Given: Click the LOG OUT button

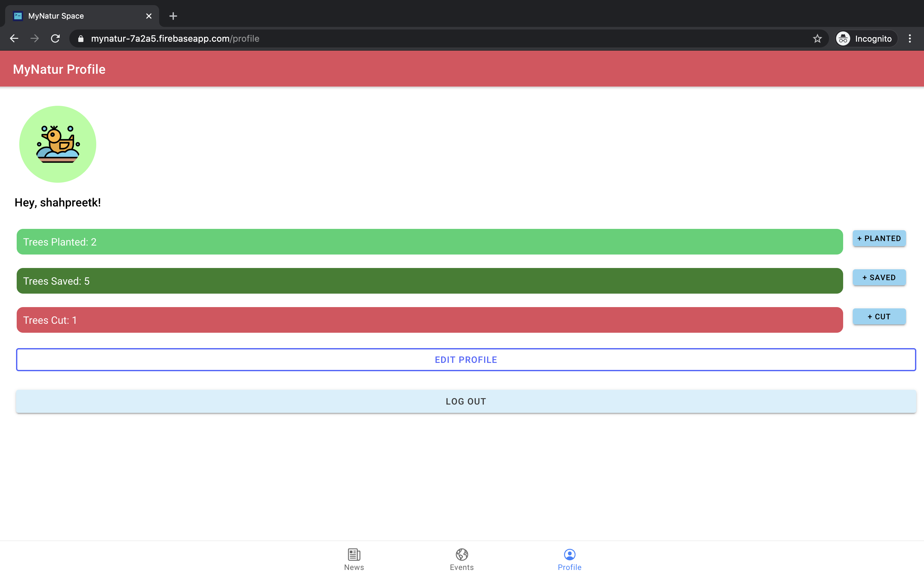Looking at the screenshot, I should pyautogui.click(x=466, y=401).
